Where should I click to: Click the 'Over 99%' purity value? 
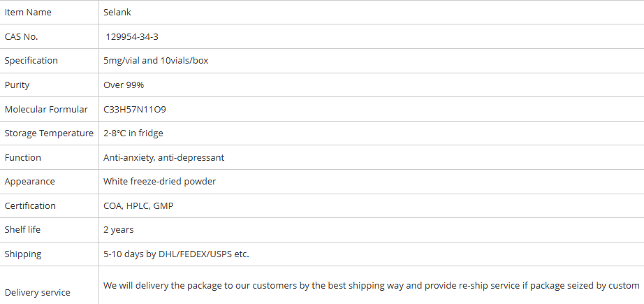124,85
